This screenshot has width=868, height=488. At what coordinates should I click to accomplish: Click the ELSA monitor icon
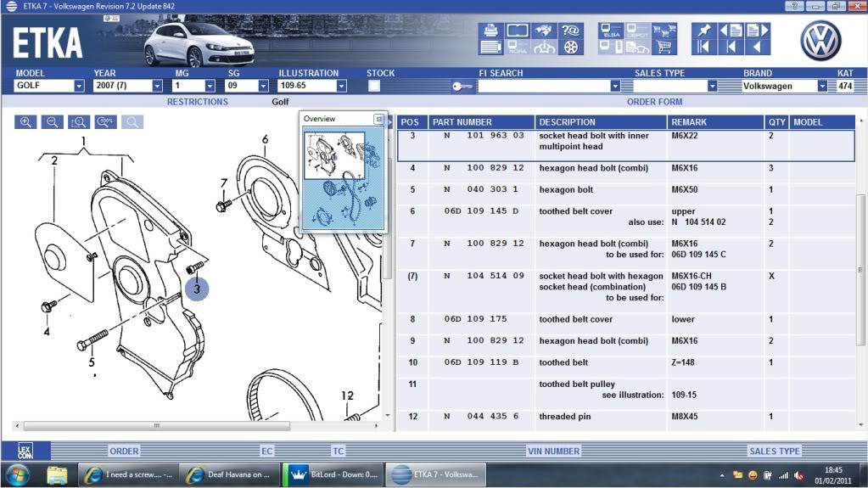[x=611, y=31]
